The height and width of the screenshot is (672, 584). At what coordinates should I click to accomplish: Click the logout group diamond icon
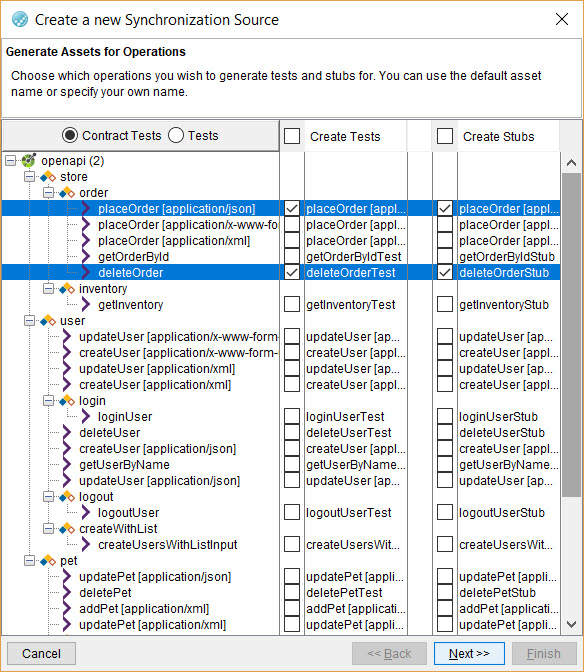67,497
